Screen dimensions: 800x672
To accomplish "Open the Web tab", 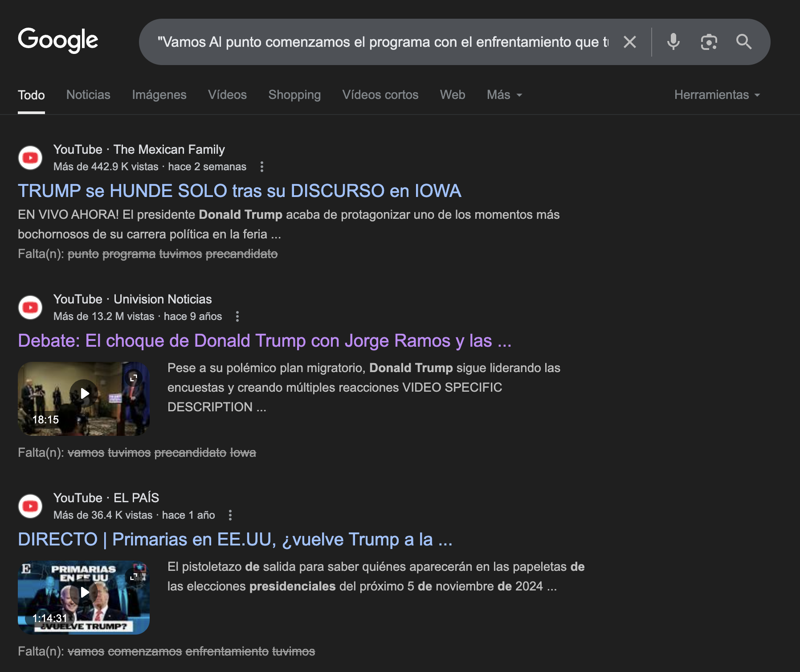I will click(453, 95).
